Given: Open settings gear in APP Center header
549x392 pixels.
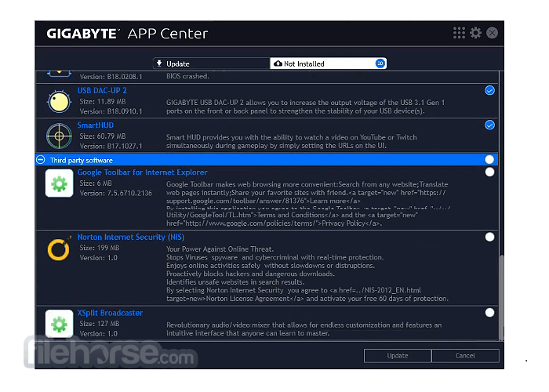Looking at the screenshot, I should (475, 33).
